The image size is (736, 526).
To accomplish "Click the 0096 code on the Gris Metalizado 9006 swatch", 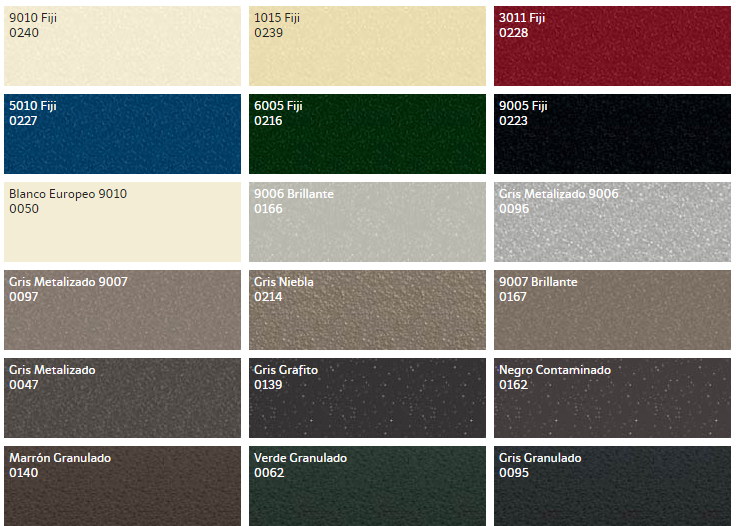I will tap(514, 209).
